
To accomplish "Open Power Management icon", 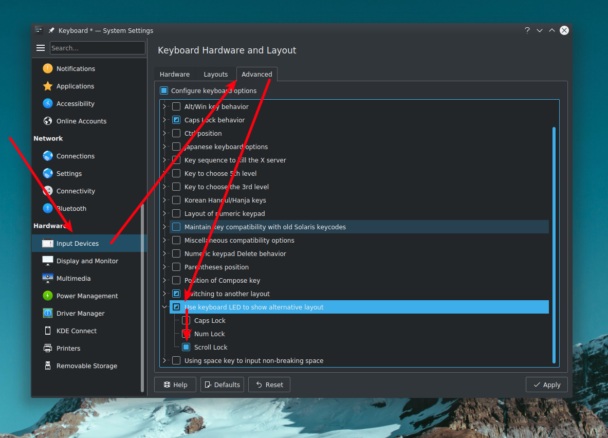I will (x=48, y=296).
